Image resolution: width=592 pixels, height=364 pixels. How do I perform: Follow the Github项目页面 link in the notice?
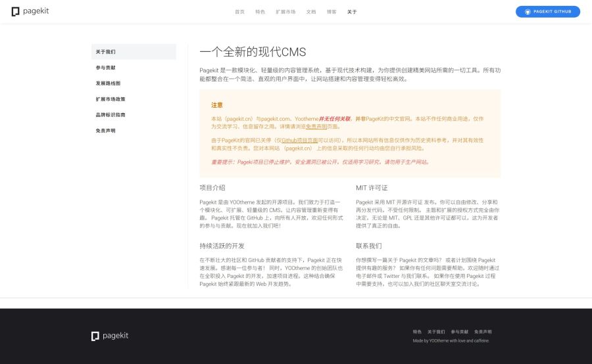[x=299, y=141]
